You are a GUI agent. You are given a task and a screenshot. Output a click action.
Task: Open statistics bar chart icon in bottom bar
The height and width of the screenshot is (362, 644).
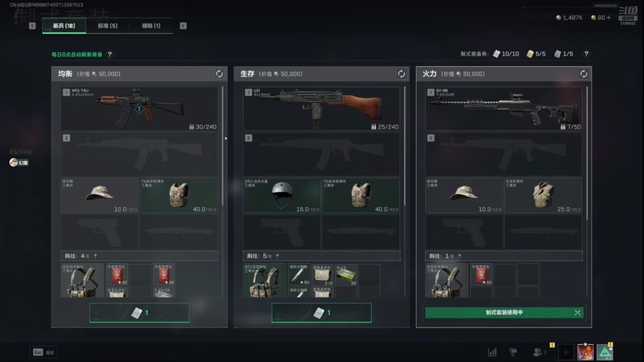492,352
